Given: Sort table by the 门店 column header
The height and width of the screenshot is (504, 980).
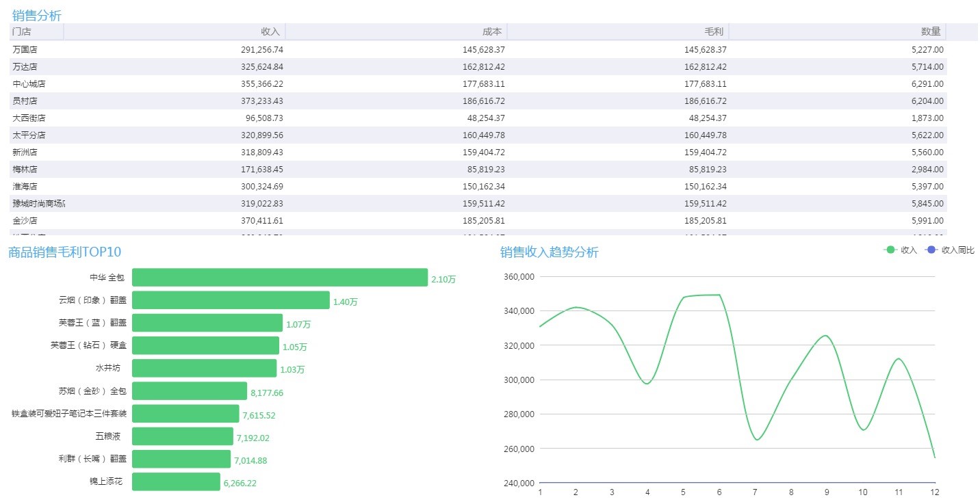Looking at the screenshot, I should [x=22, y=31].
